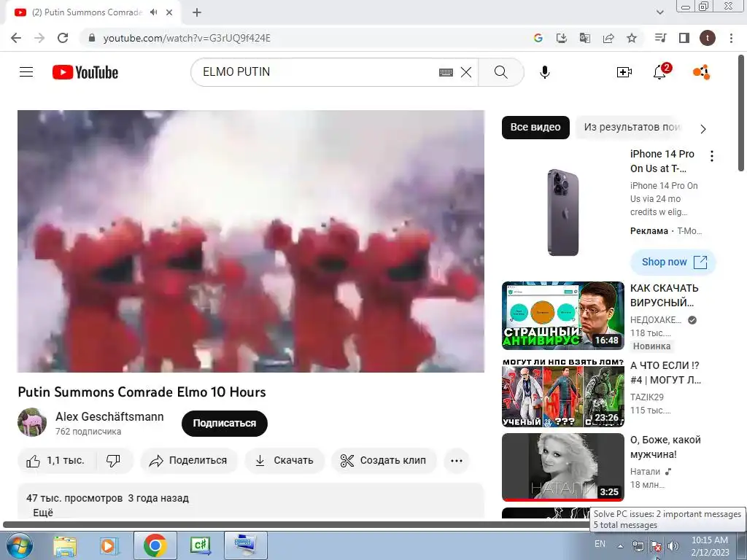
Task: Create a clip with Создать клип
Action: pyautogui.click(x=384, y=461)
